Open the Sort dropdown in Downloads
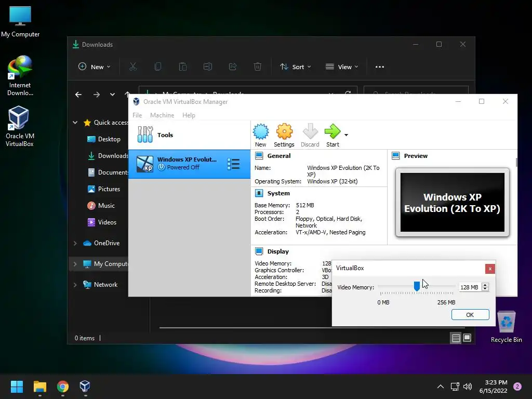The height and width of the screenshot is (399, 532). (295, 66)
